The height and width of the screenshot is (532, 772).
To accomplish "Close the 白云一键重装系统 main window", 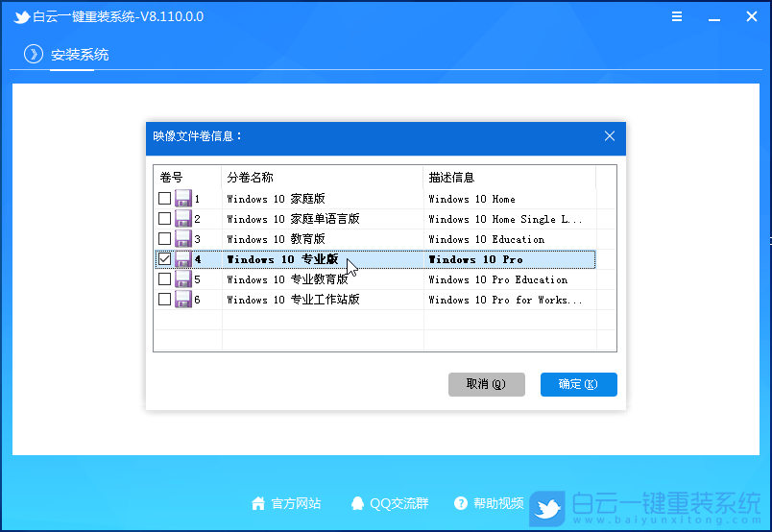I will [x=751, y=16].
